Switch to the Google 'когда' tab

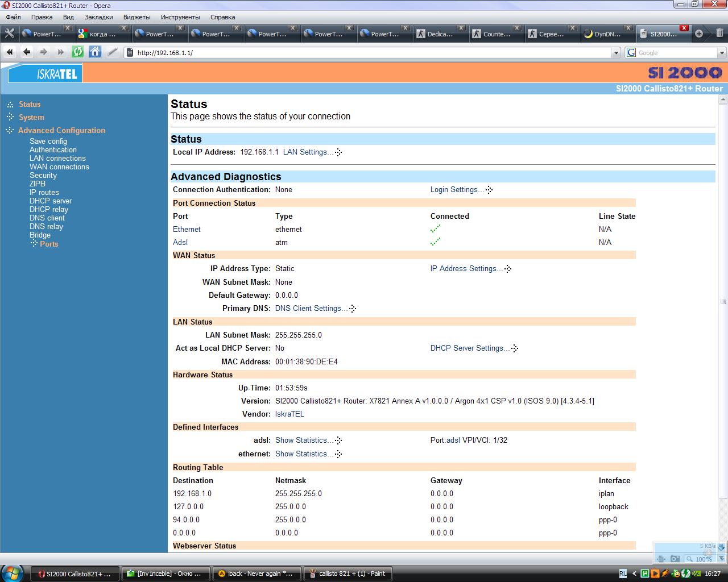point(102,34)
